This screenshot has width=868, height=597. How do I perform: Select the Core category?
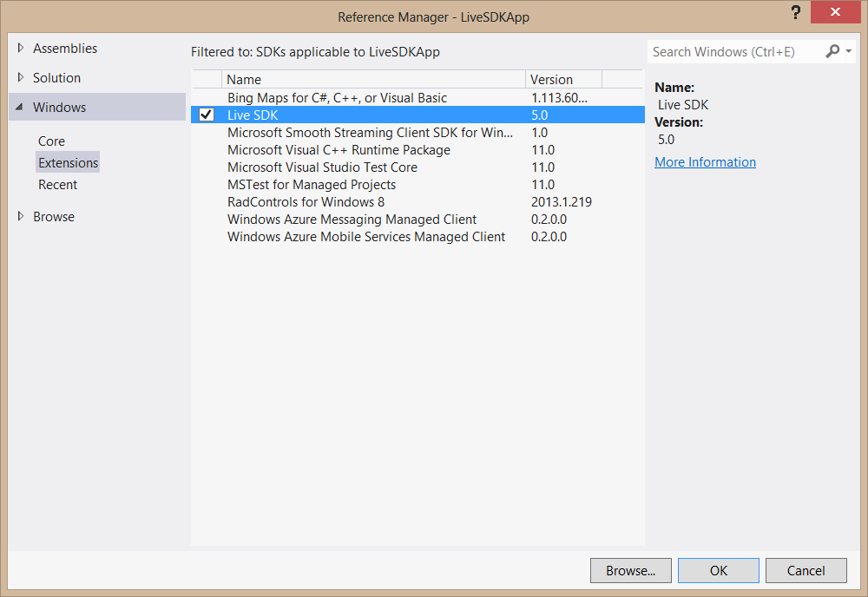tap(51, 141)
